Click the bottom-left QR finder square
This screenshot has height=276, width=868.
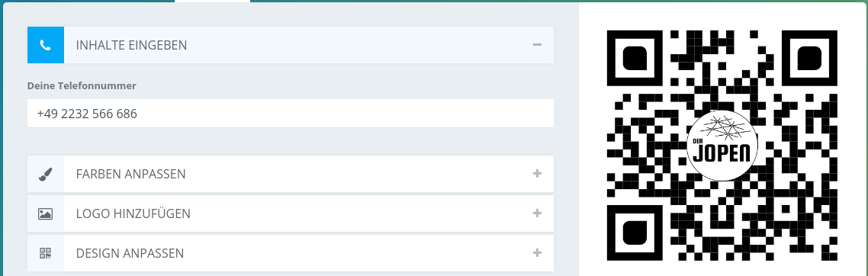click(635, 233)
